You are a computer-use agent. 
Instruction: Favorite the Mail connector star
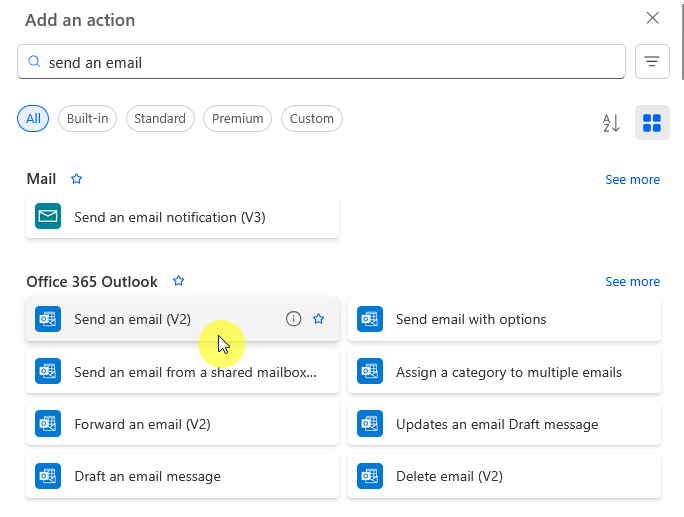pos(77,178)
